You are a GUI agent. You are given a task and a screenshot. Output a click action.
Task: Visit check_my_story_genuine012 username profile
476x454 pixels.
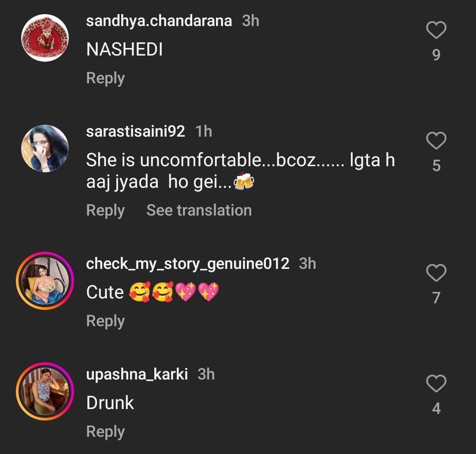pos(188,264)
